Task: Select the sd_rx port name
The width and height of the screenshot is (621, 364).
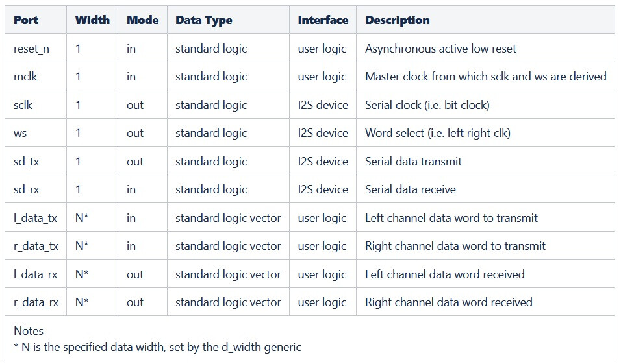Action: (x=27, y=189)
